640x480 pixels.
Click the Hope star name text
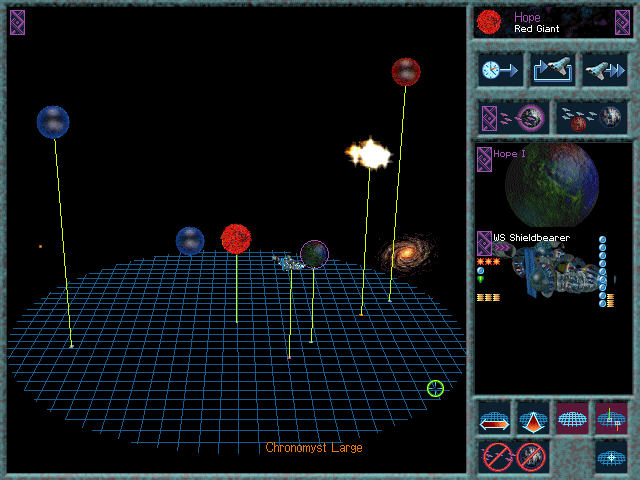click(x=527, y=17)
